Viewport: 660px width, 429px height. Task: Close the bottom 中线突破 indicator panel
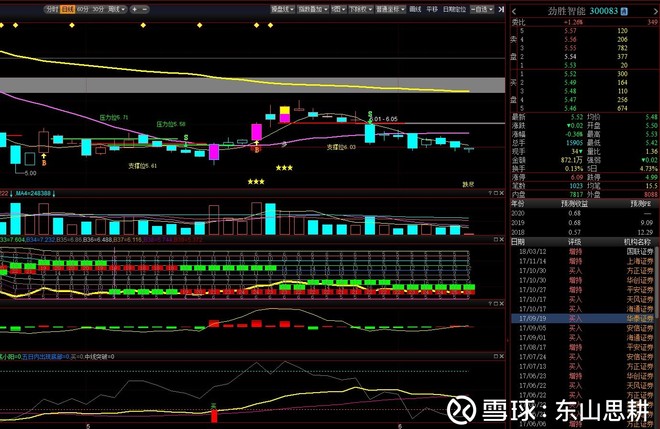[x=501, y=356]
